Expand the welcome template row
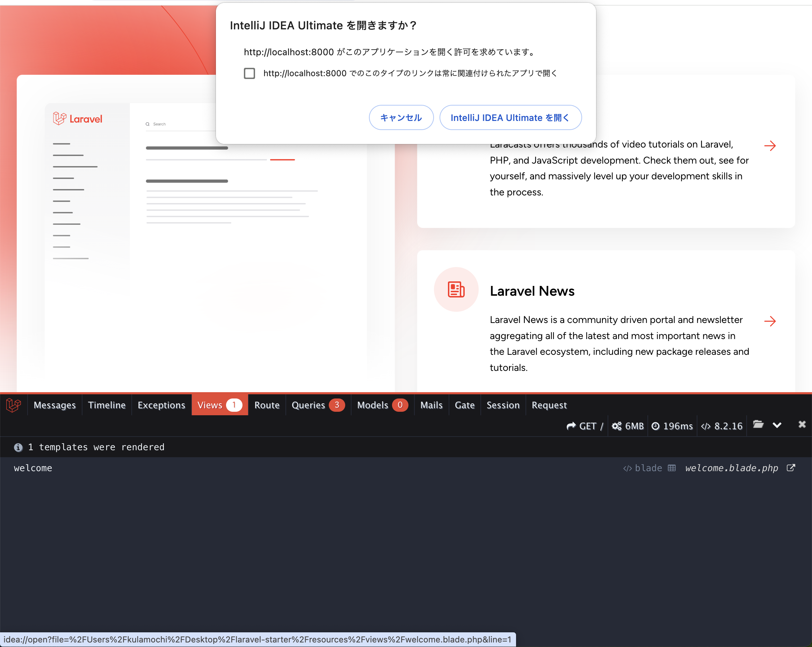This screenshot has width=812, height=647. (x=33, y=468)
